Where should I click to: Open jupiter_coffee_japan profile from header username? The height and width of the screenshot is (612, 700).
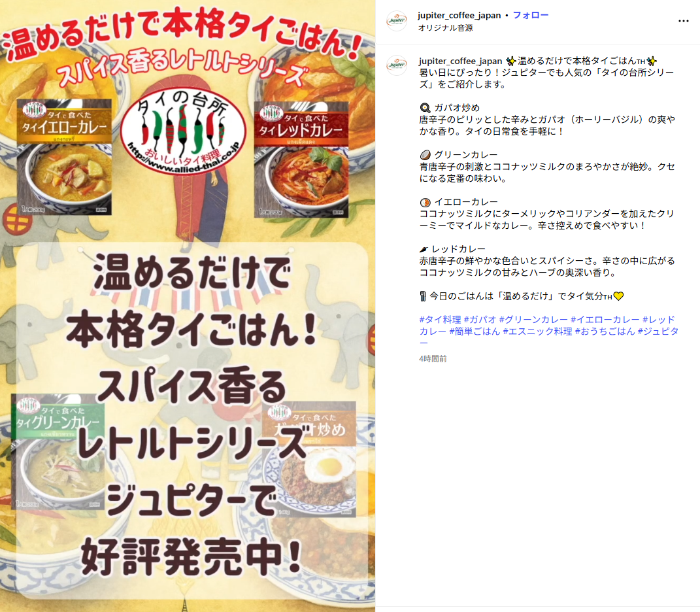click(459, 15)
